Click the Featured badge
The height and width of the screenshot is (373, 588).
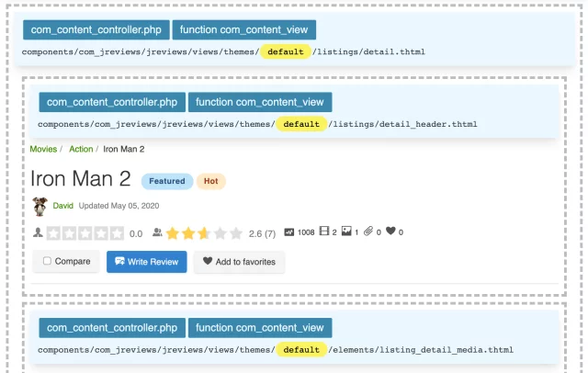pos(167,181)
